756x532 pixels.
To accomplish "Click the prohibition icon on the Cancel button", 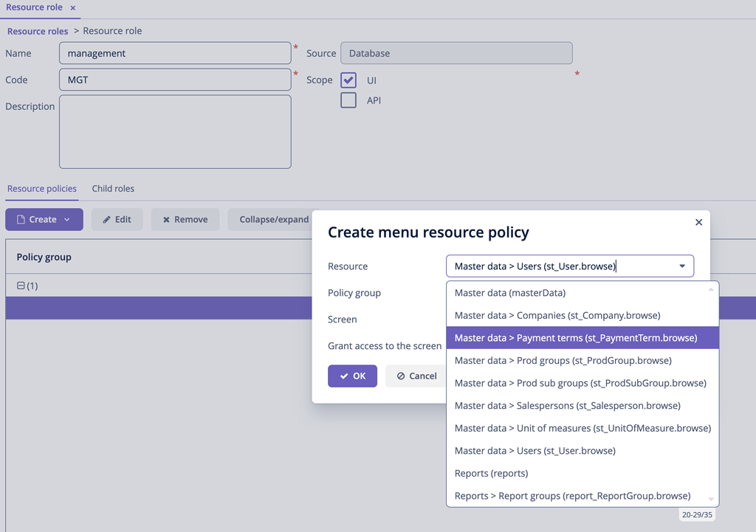I will pos(399,376).
